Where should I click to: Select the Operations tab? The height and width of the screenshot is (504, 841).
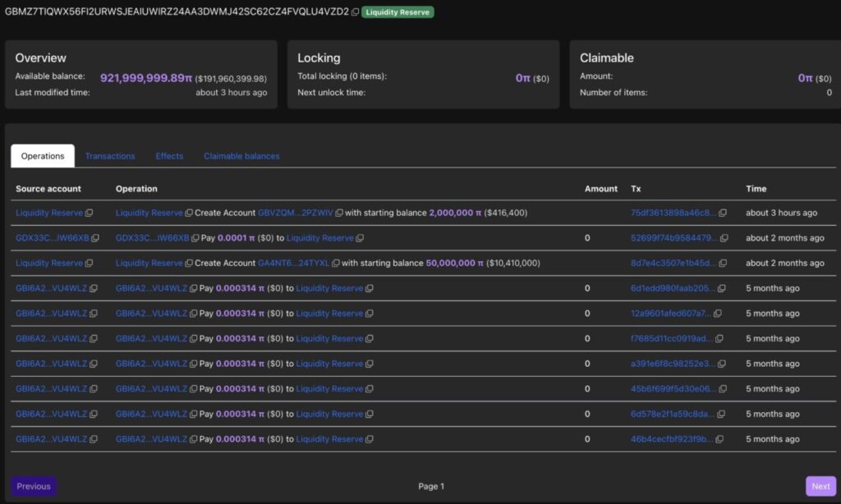click(43, 156)
